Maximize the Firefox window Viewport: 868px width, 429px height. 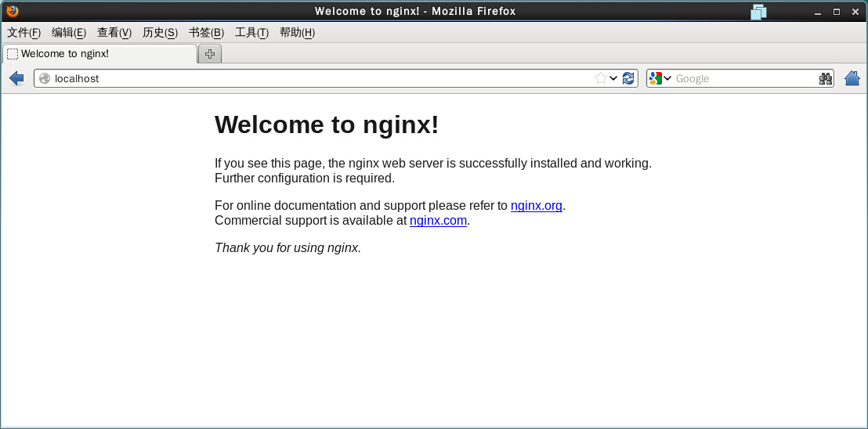(837, 12)
